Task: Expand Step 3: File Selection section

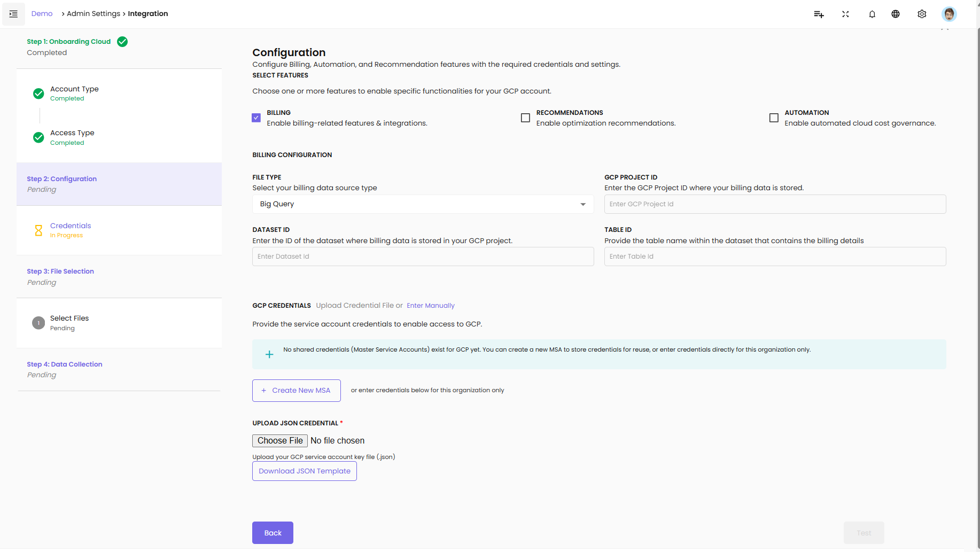Action: [60, 271]
